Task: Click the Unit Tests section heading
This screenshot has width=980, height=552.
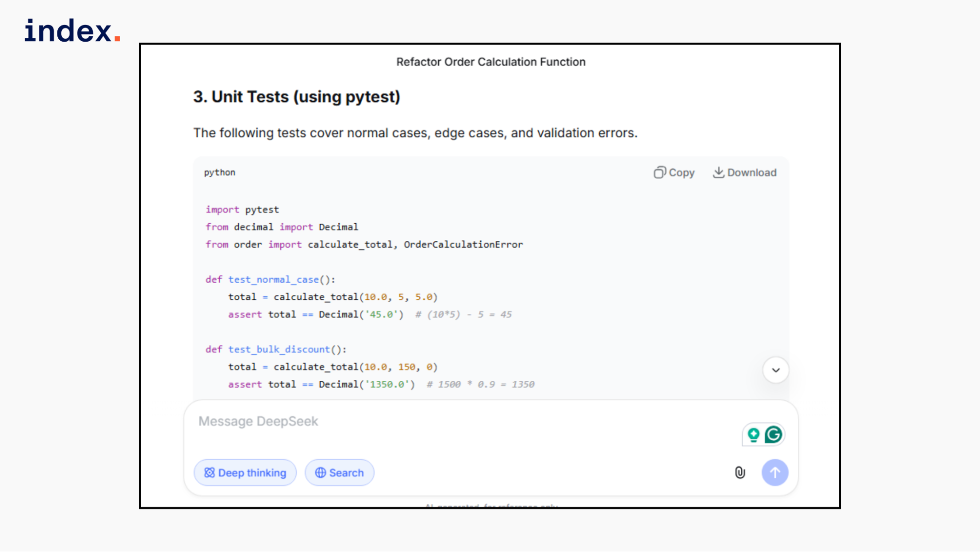Action: click(x=297, y=97)
